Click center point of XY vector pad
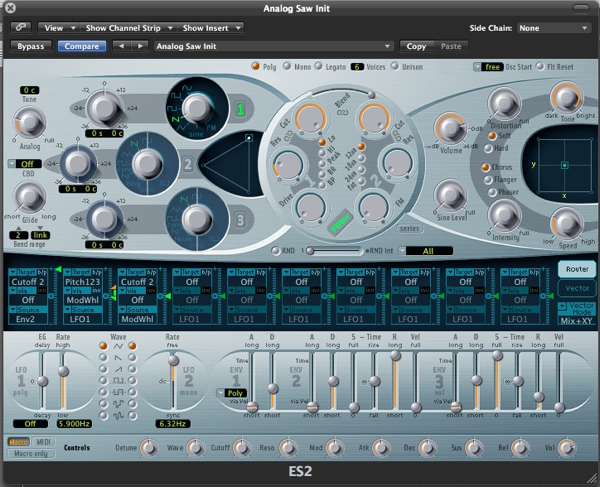 (x=565, y=165)
